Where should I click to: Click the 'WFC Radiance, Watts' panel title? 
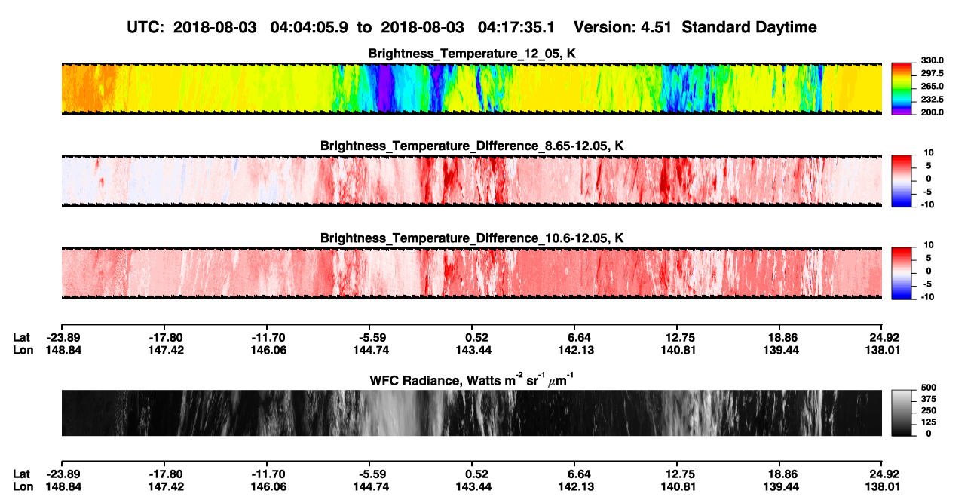(x=472, y=379)
